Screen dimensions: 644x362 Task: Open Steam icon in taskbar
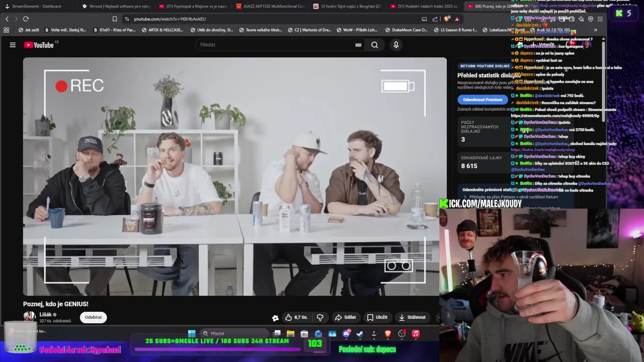tap(360, 333)
